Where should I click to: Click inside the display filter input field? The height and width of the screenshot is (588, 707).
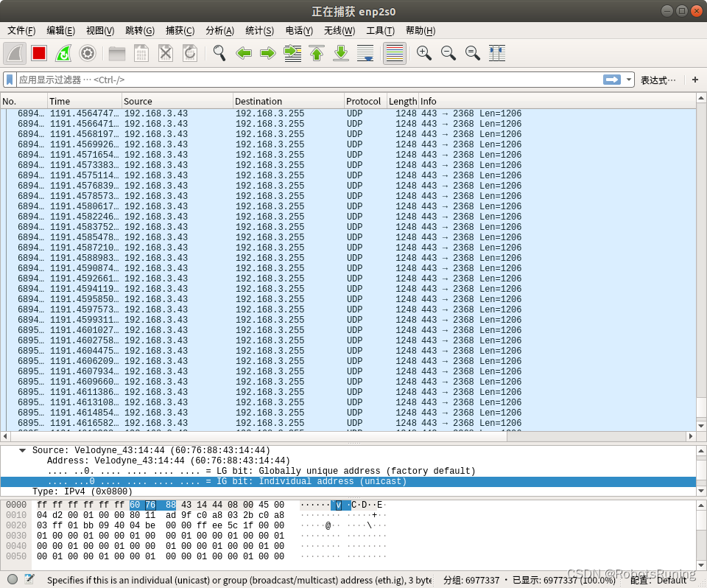(x=295, y=80)
